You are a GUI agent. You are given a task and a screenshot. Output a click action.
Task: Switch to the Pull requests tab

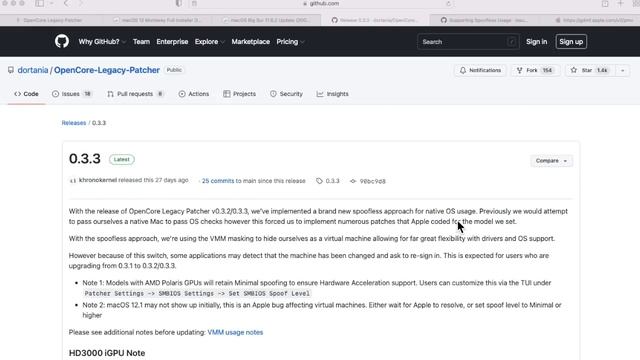tap(136, 94)
